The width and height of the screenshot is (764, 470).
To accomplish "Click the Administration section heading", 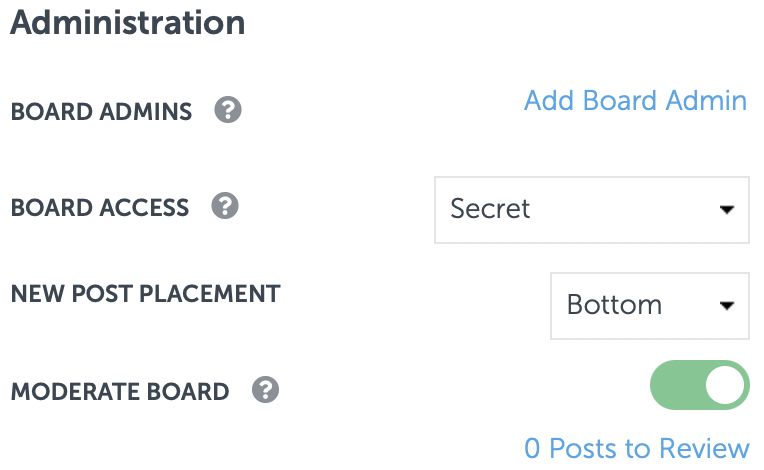I will coord(127,23).
